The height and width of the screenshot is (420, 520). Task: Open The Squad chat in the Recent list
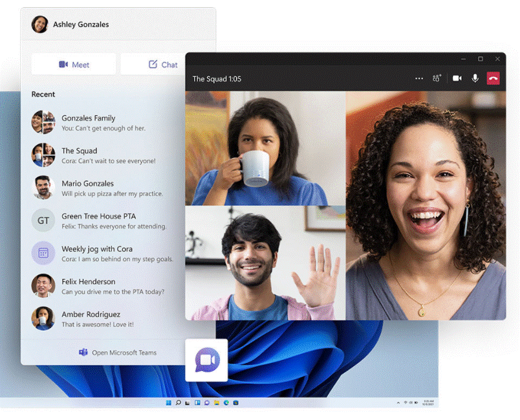[103, 155]
